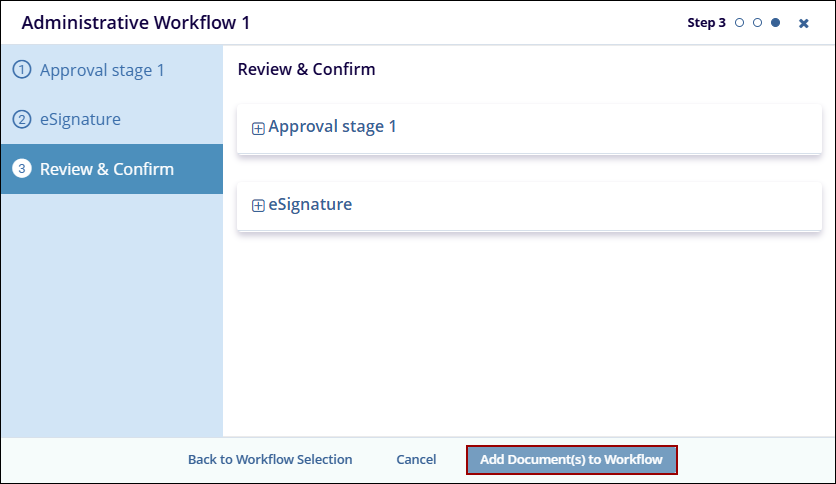Click the Administrative Workflow 1 title
Image resolution: width=836 pixels, height=484 pixels.
tap(135, 23)
